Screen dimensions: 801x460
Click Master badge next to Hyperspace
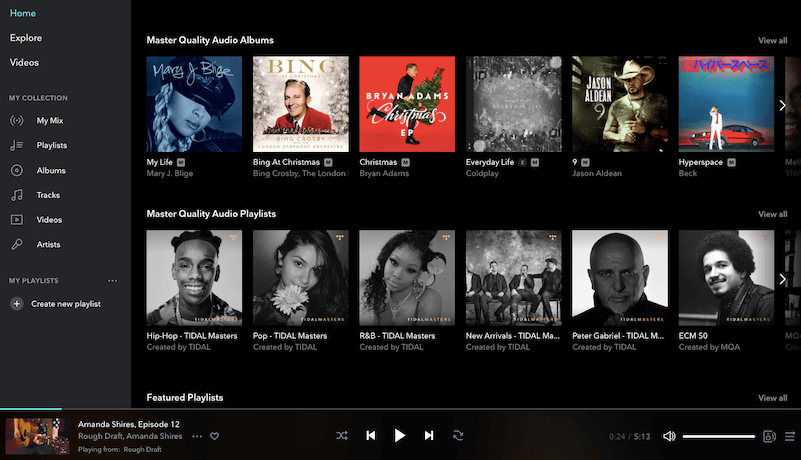click(732, 162)
